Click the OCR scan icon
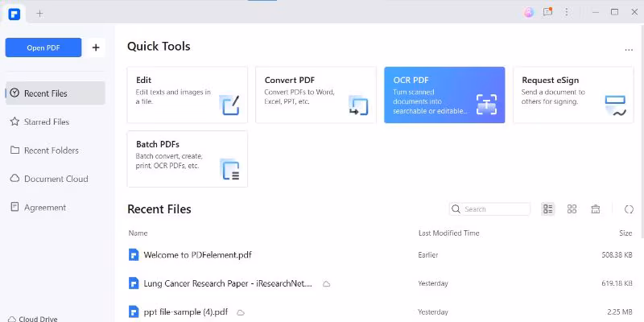The image size is (644, 322). (x=487, y=105)
